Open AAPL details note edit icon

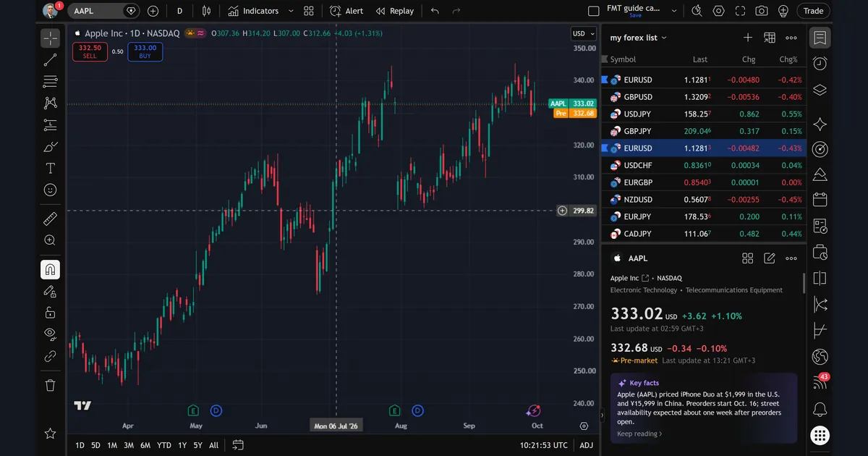click(x=770, y=258)
